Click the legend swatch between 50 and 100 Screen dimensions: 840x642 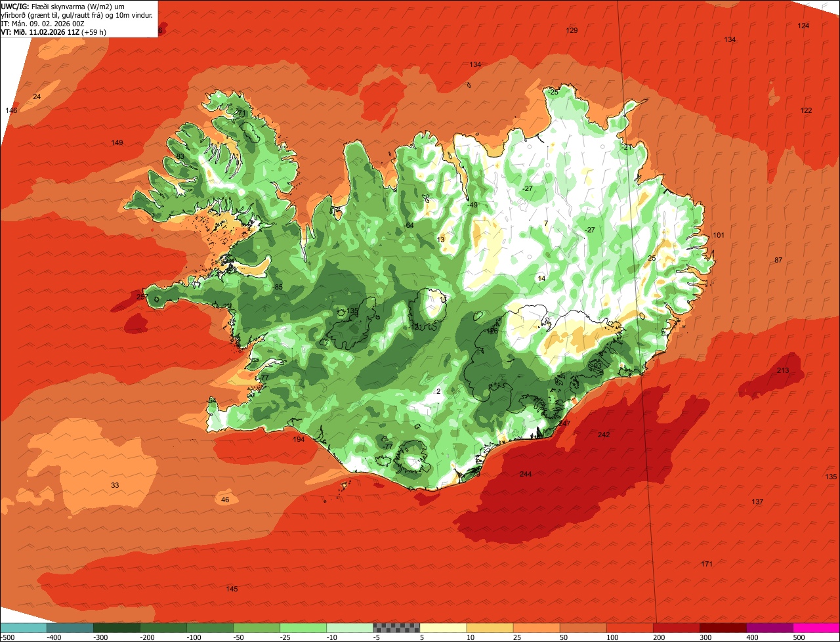583,628
